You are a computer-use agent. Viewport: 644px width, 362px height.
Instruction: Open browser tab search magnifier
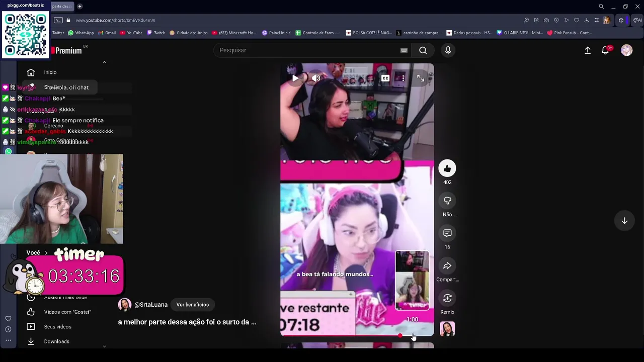coord(601,7)
